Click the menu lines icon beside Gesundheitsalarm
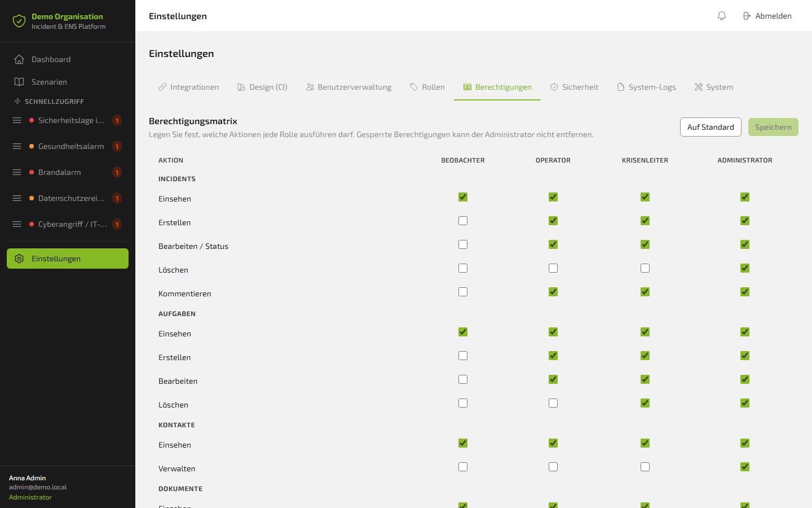The height and width of the screenshot is (508, 812). coord(17,146)
